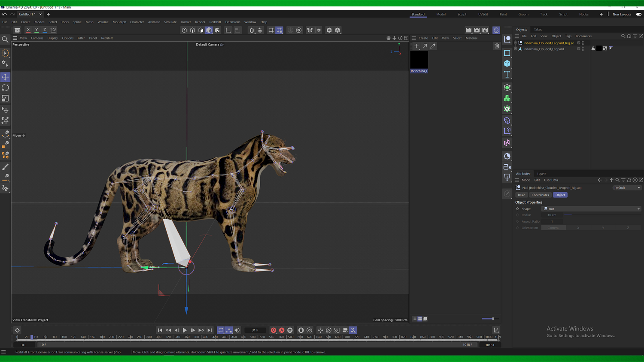Image resolution: width=644 pixels, height=362 pixels.
Task: Click the Record Active Objects button
Action: (x=273, y=330)
